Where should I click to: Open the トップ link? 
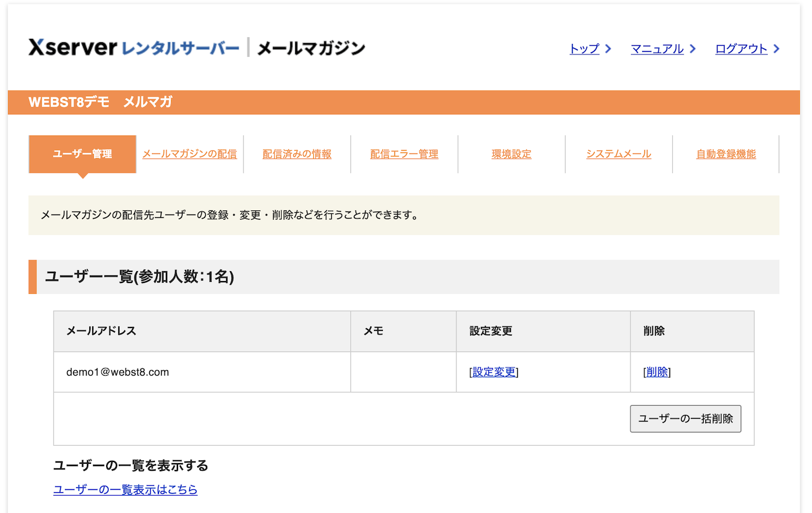(x=584, y=49)
